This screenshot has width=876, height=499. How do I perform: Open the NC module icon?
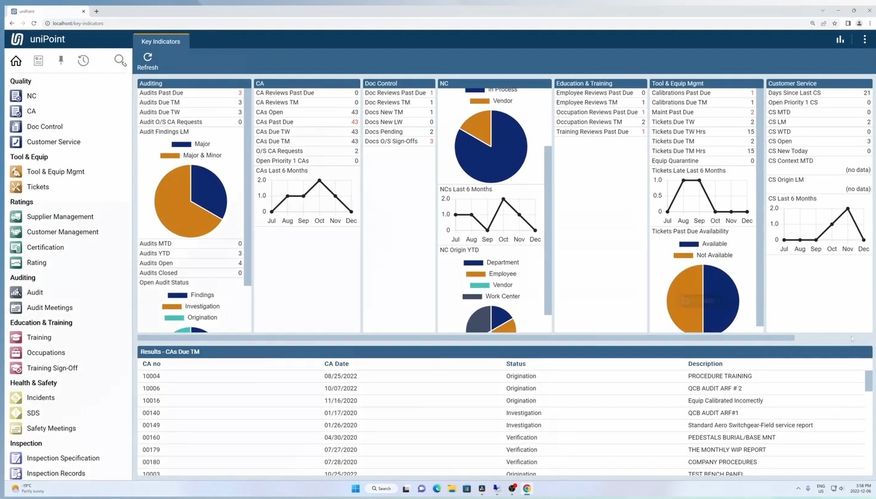pyautogui.click(x=16, y=96)
